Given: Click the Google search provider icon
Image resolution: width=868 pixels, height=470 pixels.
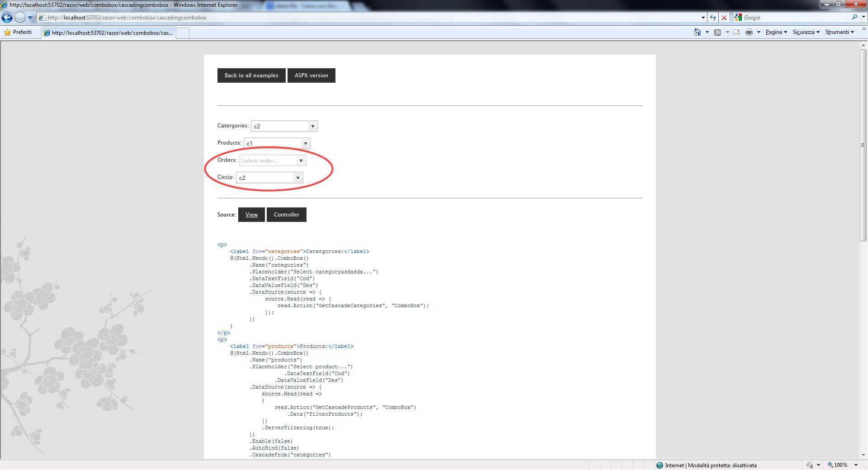Looking at the screenshot, I should pos(738,17).
